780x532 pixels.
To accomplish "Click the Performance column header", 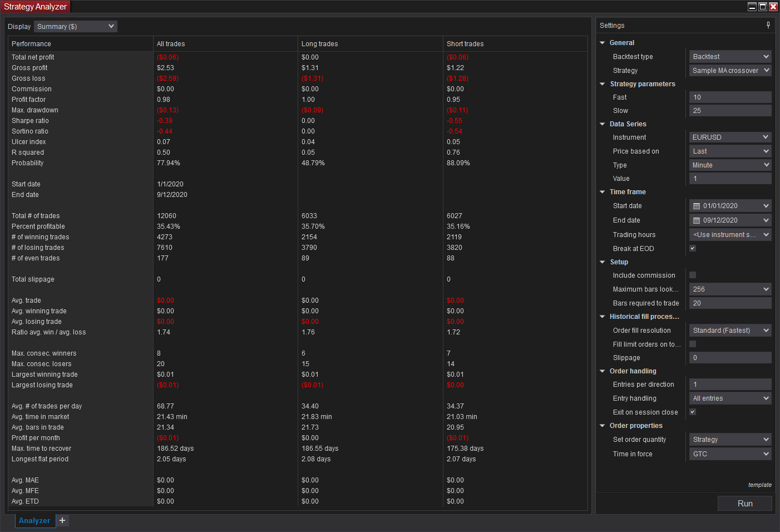I will 81,44.
